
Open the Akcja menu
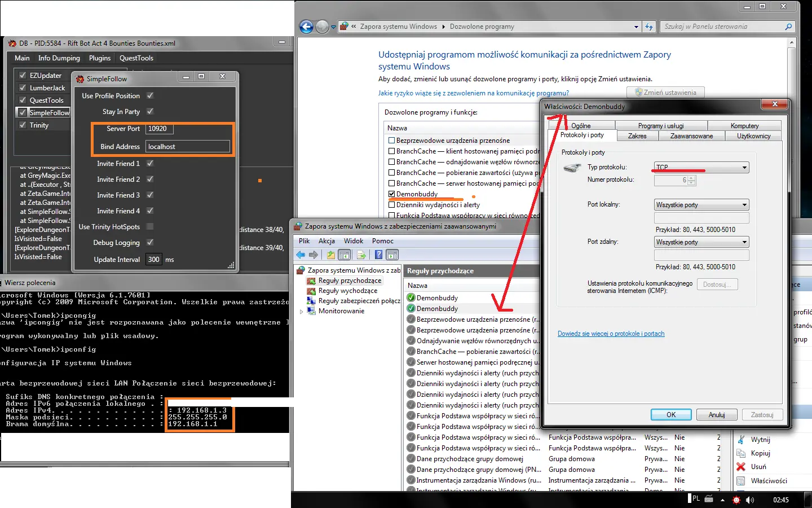pyautogui.click(x=326, y=241)
